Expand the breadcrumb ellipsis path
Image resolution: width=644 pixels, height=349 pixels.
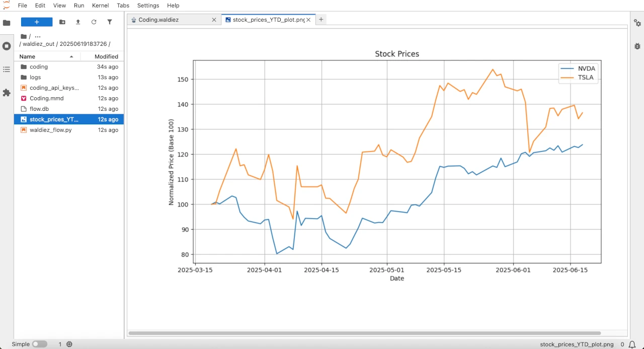pos(38,36)
